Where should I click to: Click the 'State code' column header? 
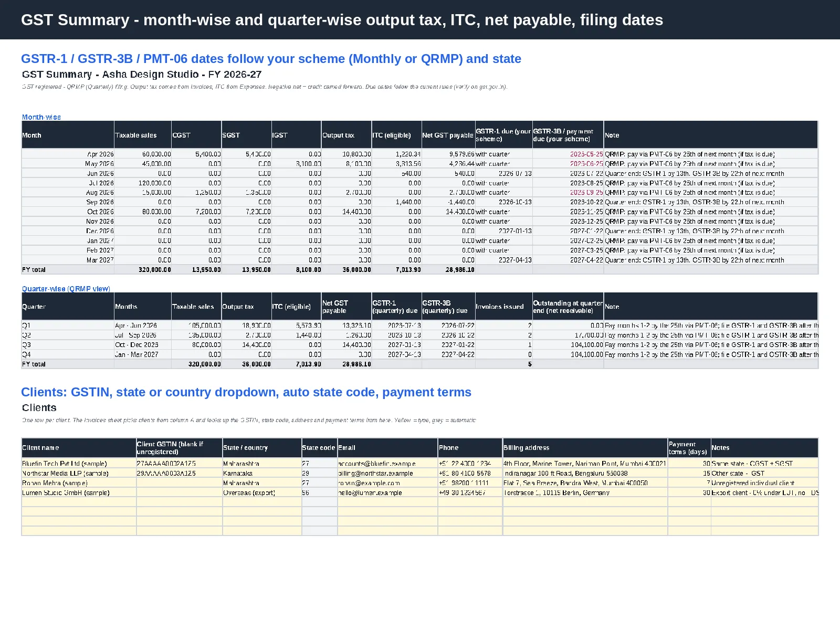point(319,448)
